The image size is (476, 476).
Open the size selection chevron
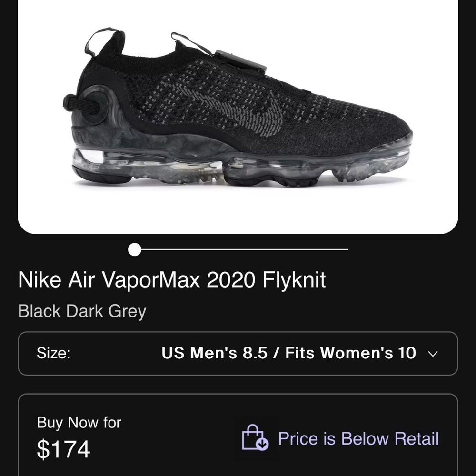432,354
